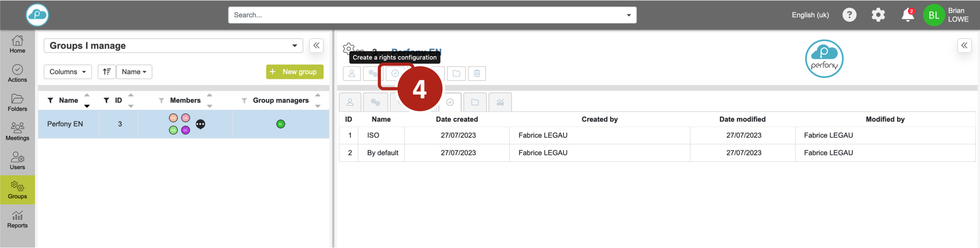Collapse the right detail panel chevrons
The width and height of the screenshot is (980, 248).
coord(964,46)
